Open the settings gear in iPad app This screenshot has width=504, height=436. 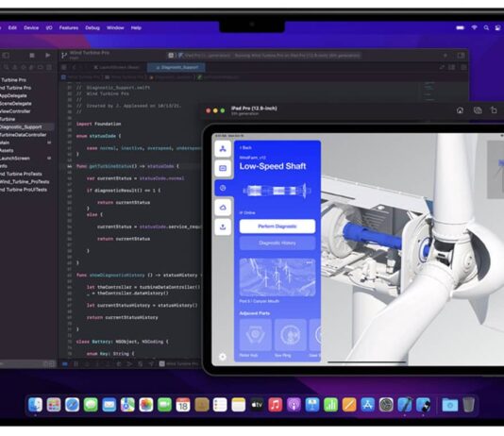pos(223,357)
